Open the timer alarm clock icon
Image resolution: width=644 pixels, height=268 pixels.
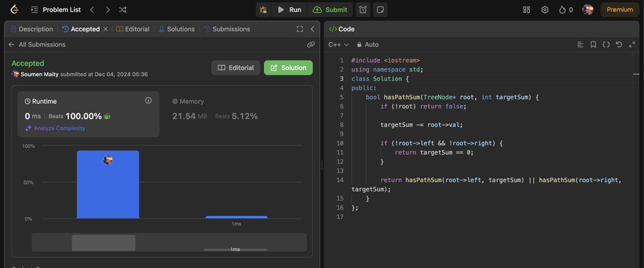[363, 10]
